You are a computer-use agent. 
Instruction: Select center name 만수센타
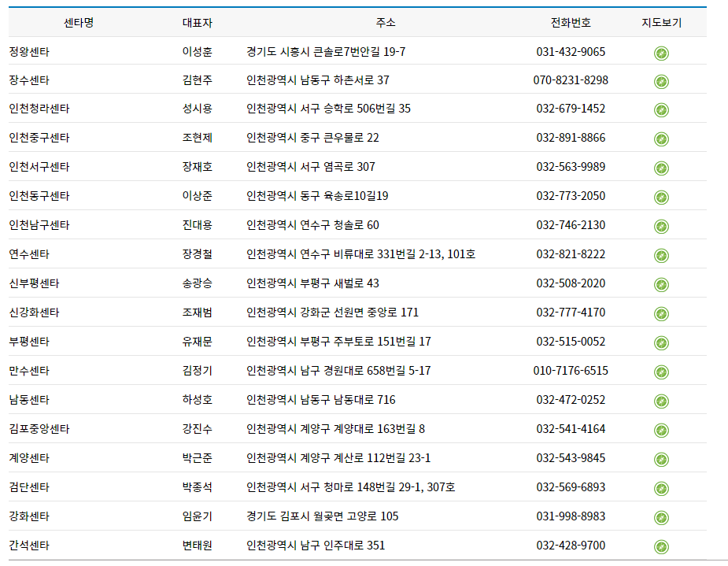pos(29,371)
